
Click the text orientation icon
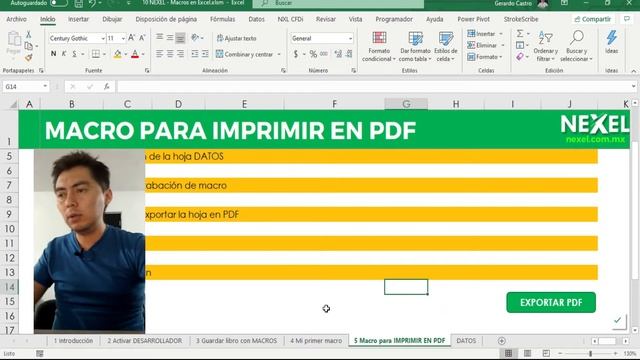[195, 38]
